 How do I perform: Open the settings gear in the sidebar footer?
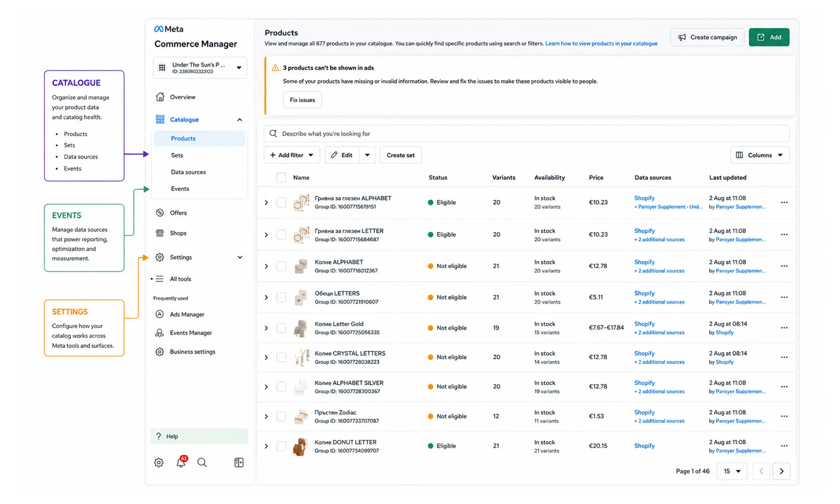point(159,462)
